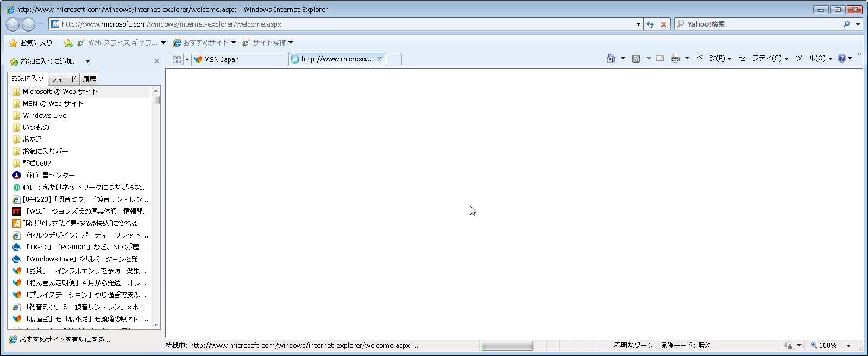Open the「TK-80」「PC-8001」favorite
Viewport: 868px width, 356px height.
(x=80, y=247)
